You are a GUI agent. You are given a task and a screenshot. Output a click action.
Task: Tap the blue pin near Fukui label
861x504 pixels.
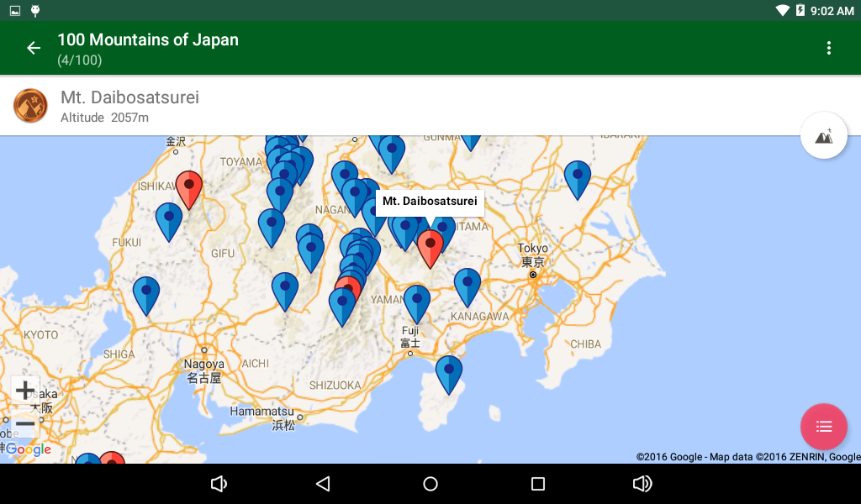point(169,220)
